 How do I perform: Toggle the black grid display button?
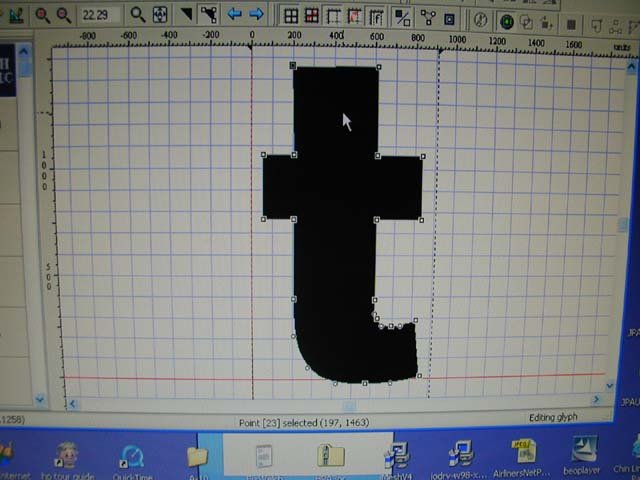pyautogui.click(x=290, y=16)
